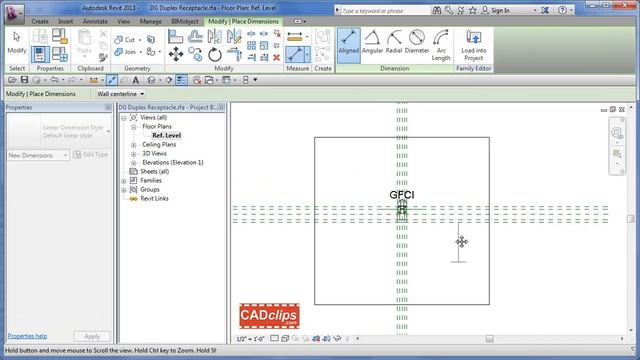
Task: Open the Annotate ribbon tab
Action: pos(95,21)
